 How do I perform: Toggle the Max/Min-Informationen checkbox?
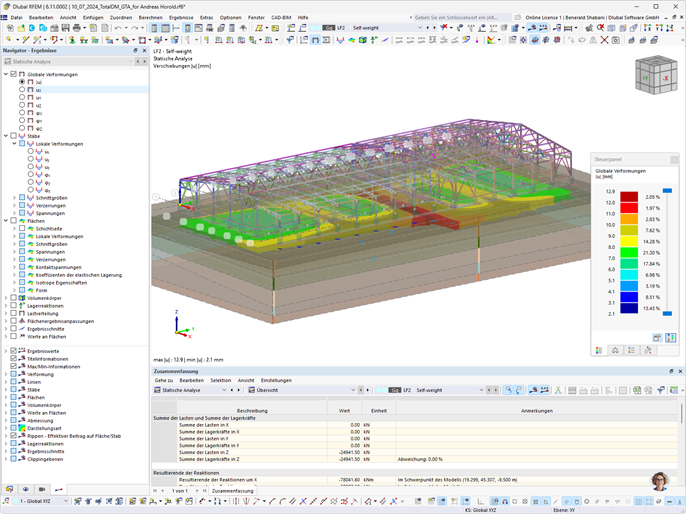click(x=14, y=367)
